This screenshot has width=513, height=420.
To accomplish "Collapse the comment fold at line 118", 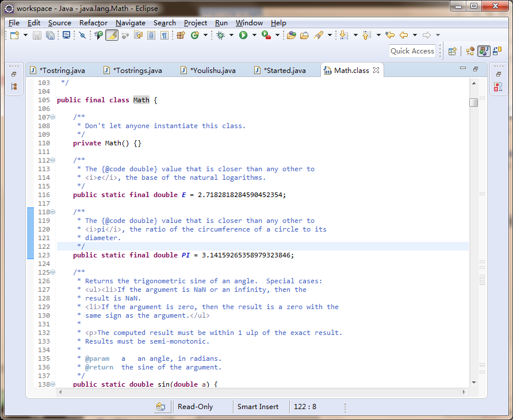I will coord(53,212).
